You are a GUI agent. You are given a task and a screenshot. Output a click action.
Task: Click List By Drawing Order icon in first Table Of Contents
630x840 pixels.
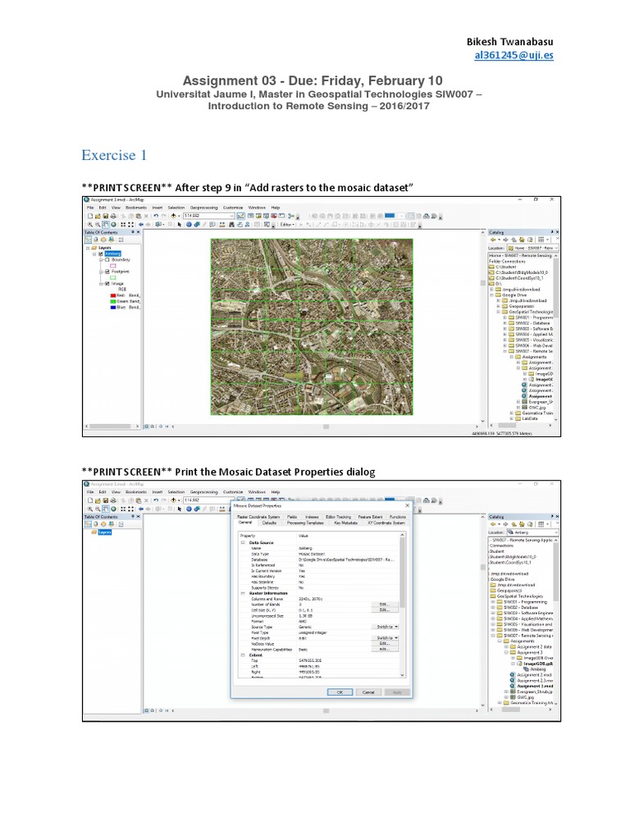(88, 240)
